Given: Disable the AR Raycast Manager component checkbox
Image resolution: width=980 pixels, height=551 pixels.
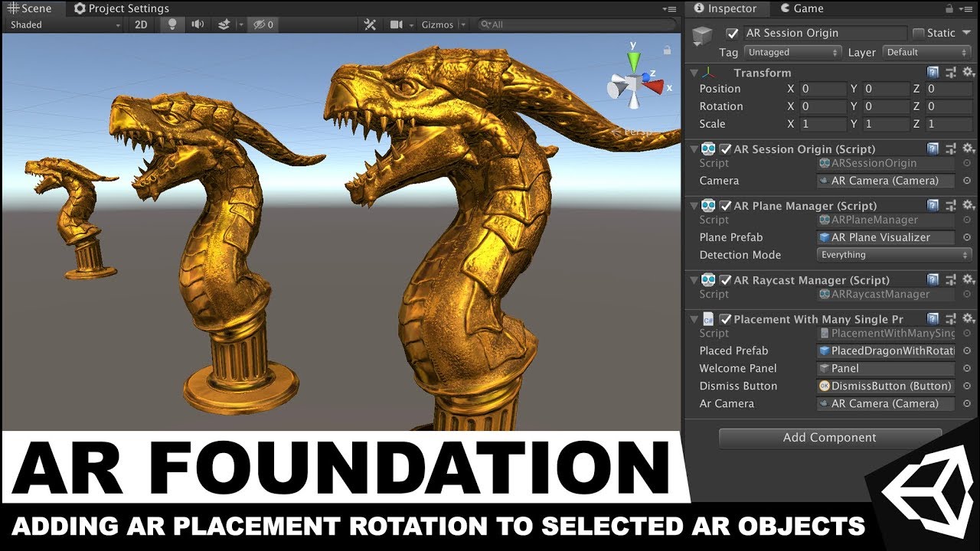Looking at the screenshot, I should pyautogui.click(x=725, y=280).
